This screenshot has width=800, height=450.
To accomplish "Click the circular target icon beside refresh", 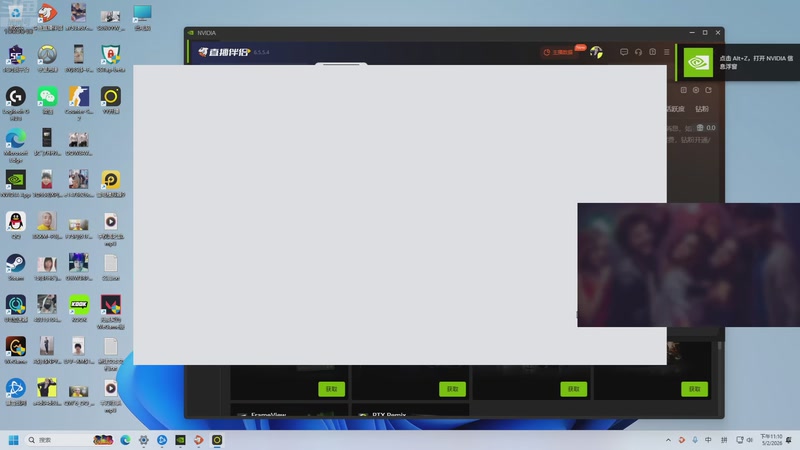I will (696, 90).
